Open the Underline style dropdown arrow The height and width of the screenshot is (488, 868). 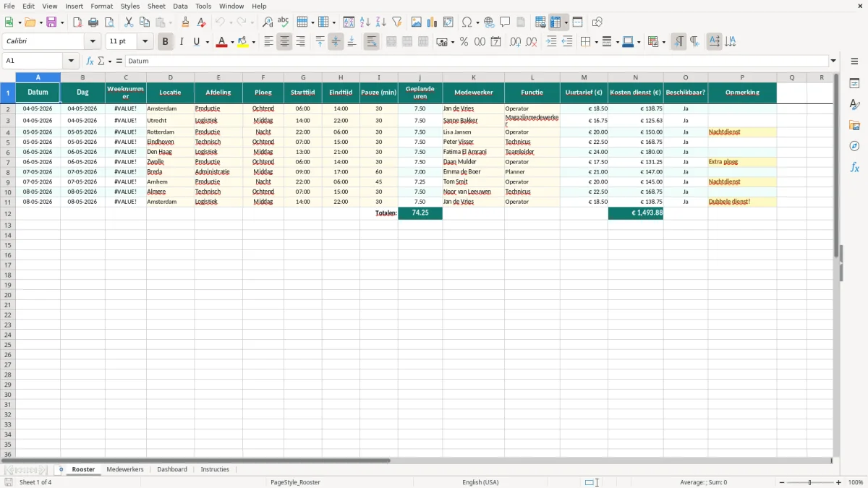click(x=207, y=42)
